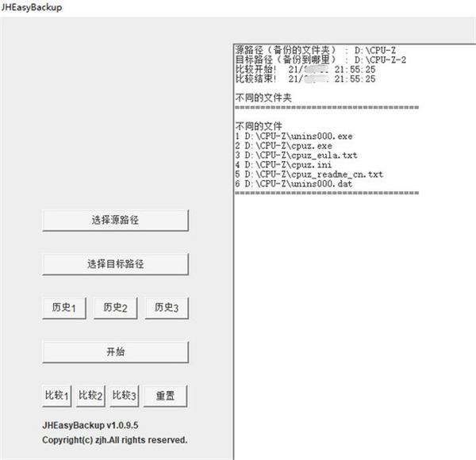Image resolution: width=476 pixels, height=460 pixels.
Task: Select the cpuz.exe entry in the output
Action: coord(284,146)
